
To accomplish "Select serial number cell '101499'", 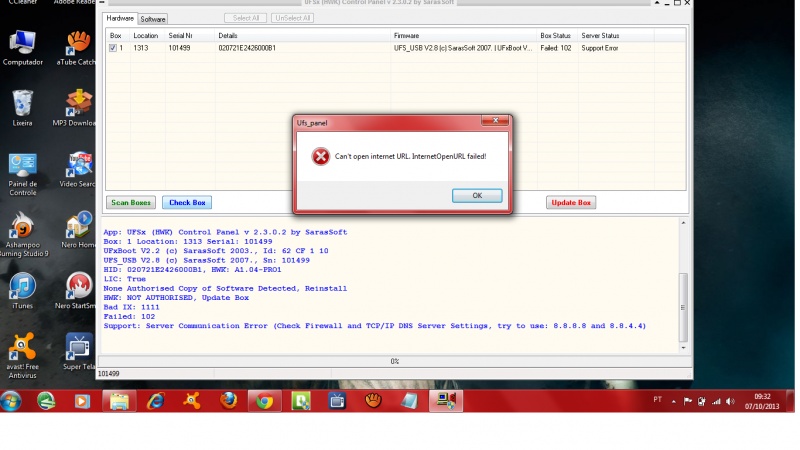I will 179,48.
